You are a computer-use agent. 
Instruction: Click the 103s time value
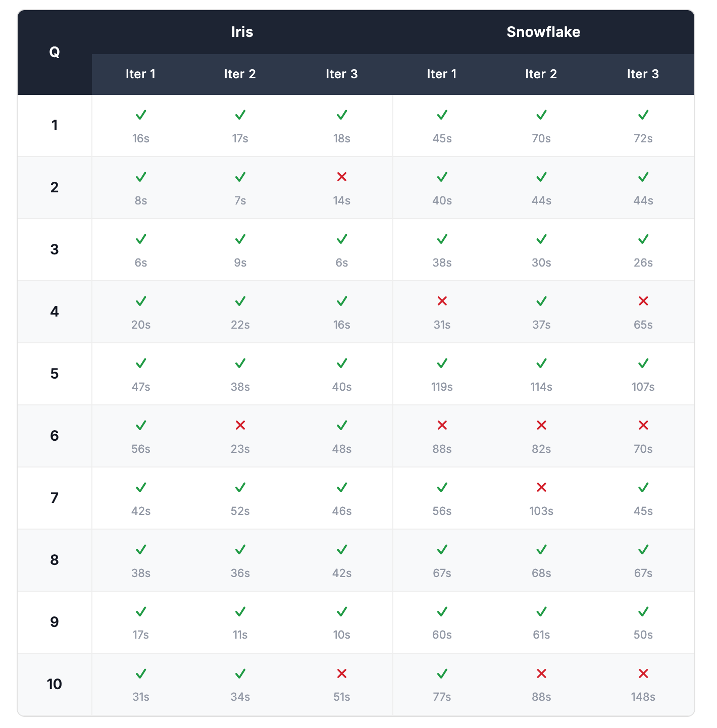tap(541, 511)
